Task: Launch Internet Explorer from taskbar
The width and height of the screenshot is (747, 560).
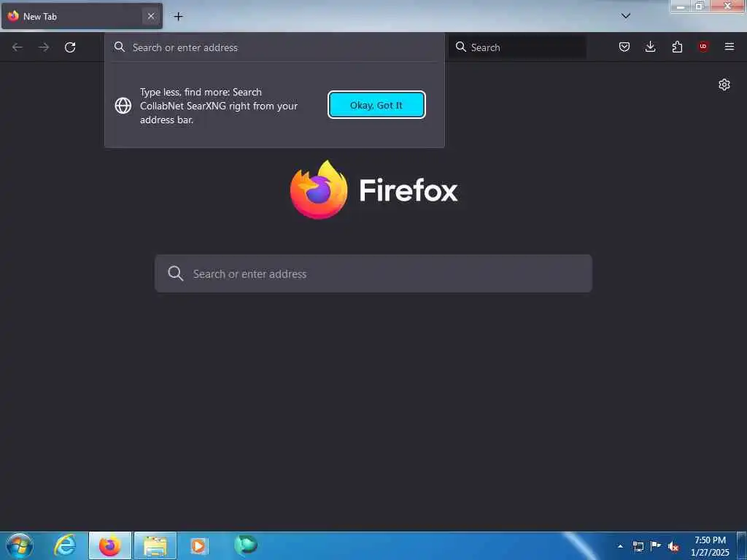Action: tap(65, 545)
